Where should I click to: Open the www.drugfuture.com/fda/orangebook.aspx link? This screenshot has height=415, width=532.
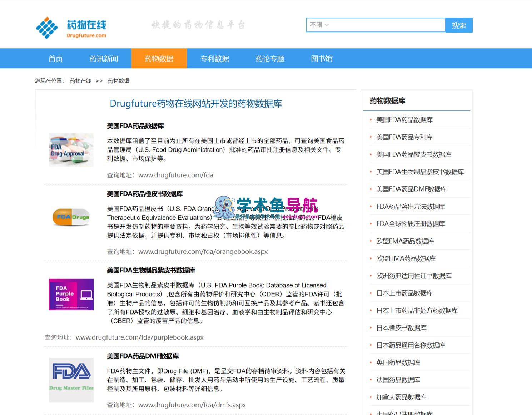coord(203,252)
